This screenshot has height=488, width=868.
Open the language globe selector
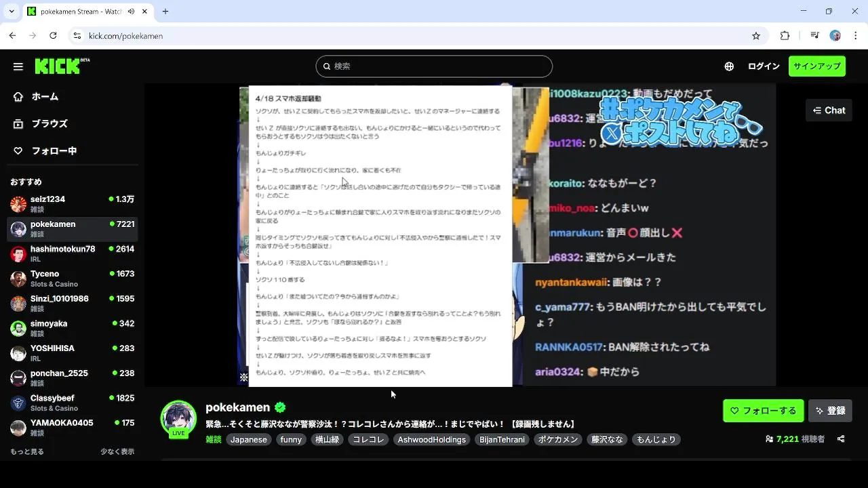(x=729, y=66)
